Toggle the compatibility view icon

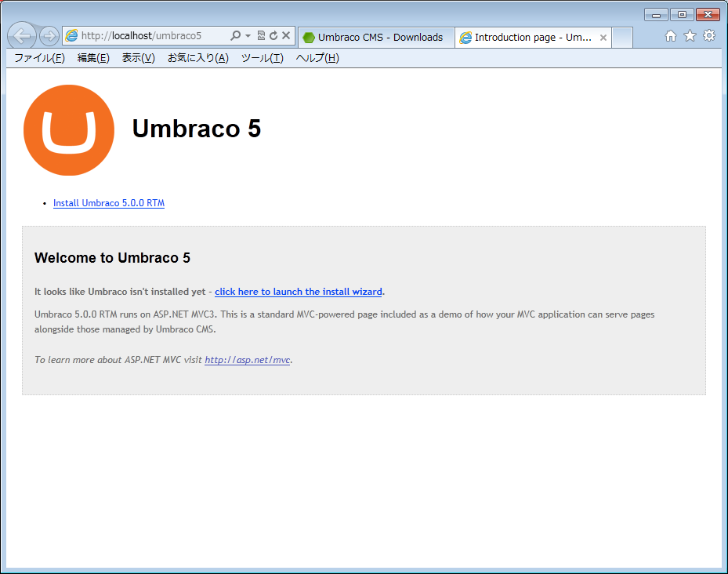(261, 36)
